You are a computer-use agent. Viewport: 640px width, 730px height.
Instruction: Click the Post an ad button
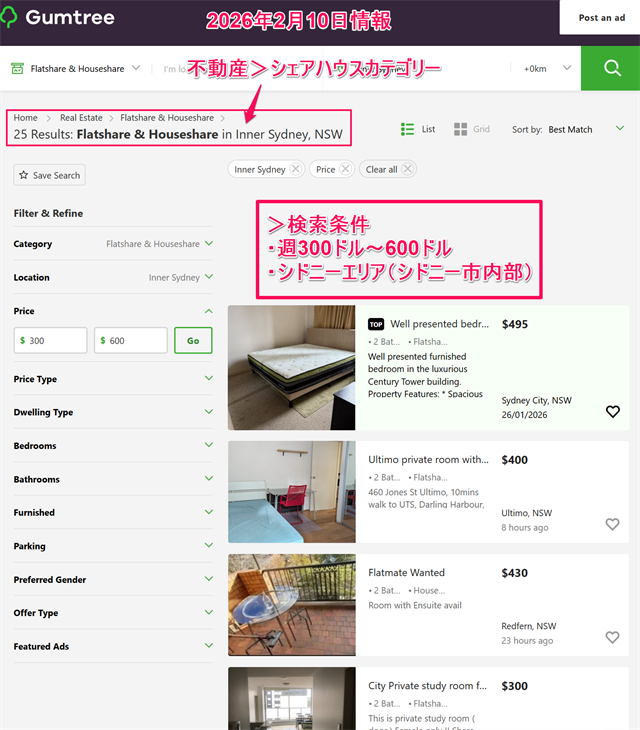click(601, 18)
